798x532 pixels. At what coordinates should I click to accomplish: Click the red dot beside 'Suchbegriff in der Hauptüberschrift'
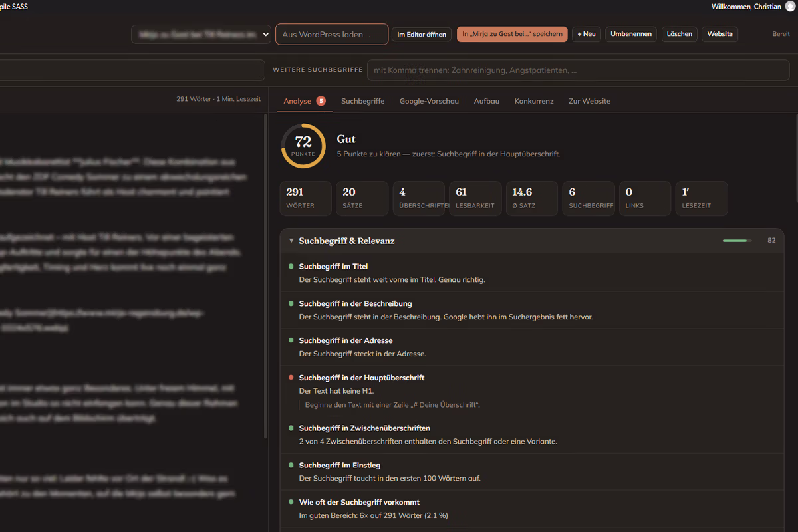click(x=291, y=377)
